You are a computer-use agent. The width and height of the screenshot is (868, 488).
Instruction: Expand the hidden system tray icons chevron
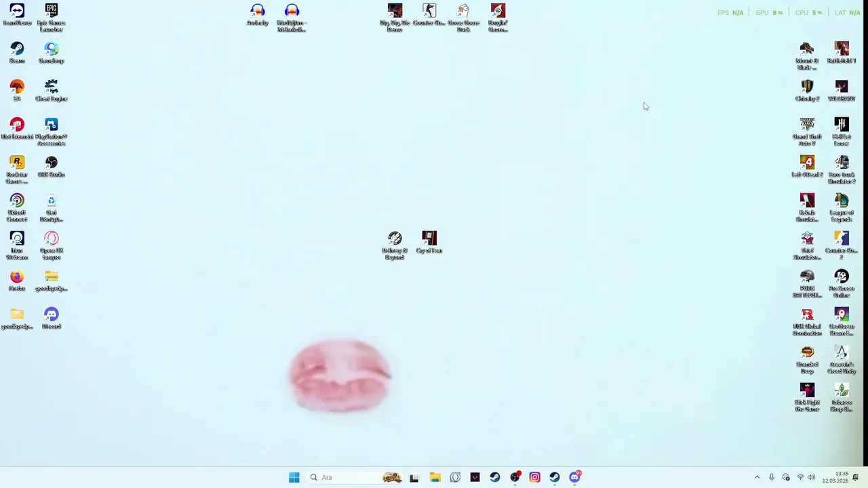757,477
